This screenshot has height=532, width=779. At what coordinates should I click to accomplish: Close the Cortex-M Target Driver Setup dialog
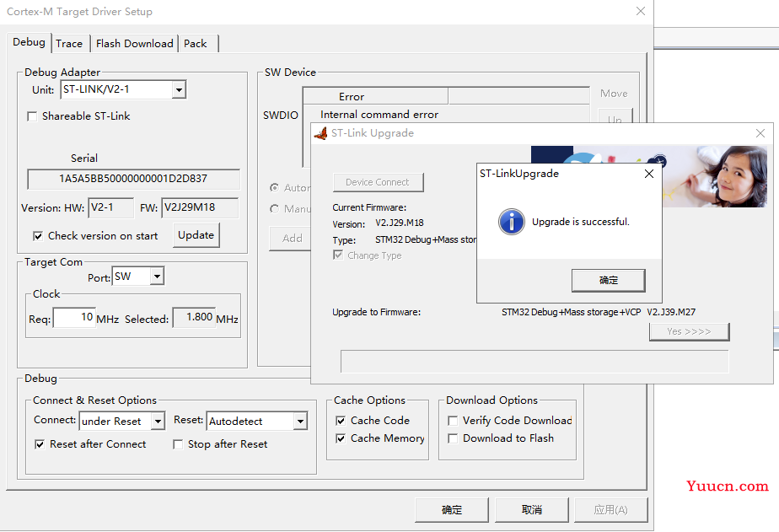[x=641, y=11]
